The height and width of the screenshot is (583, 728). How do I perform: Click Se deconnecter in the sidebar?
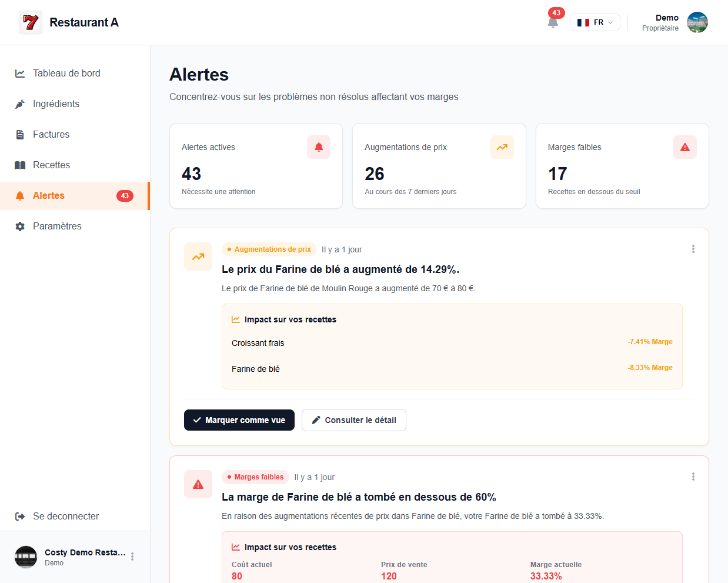(65, 516)
